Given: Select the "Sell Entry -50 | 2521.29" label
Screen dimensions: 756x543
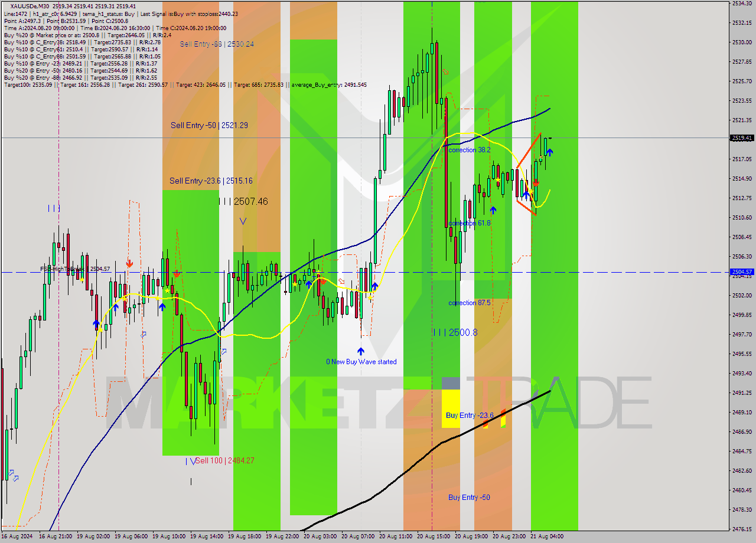Looking at the screenshot, I should (x=209, y=125).
